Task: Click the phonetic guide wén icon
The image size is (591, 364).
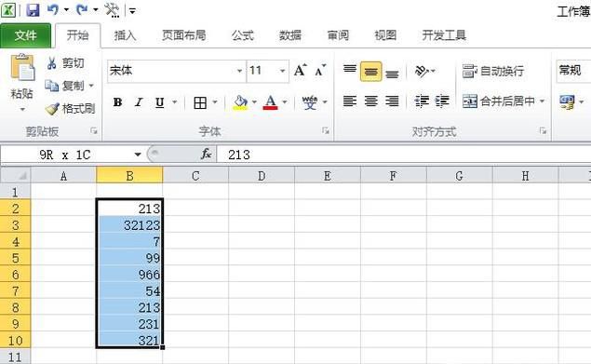Action: click(310, 102)
